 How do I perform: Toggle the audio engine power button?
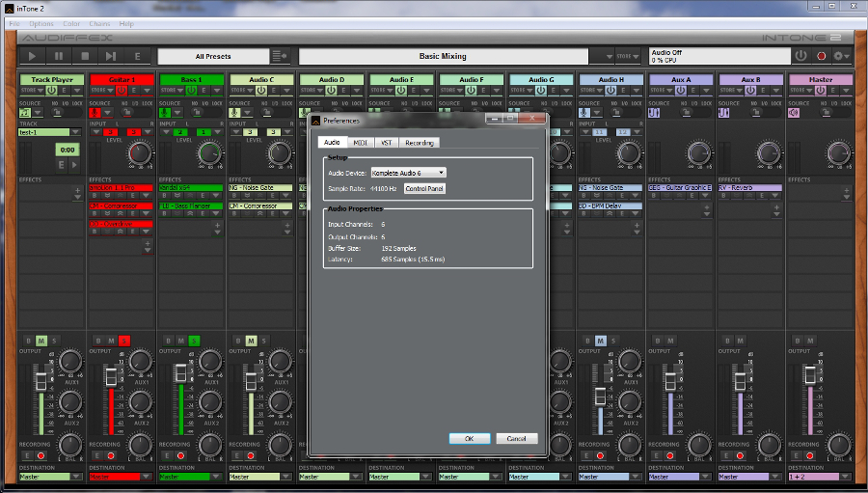tap(800, 55)
